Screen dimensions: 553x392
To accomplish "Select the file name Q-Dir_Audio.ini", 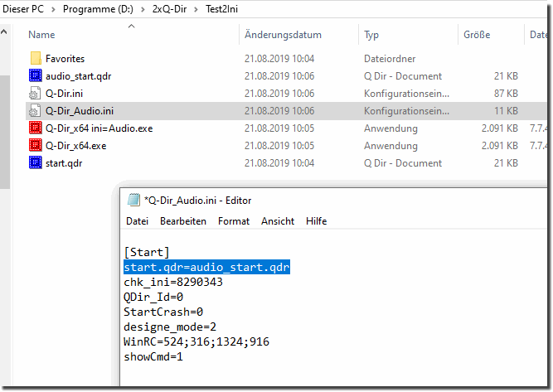I will (x=80, y=111).
